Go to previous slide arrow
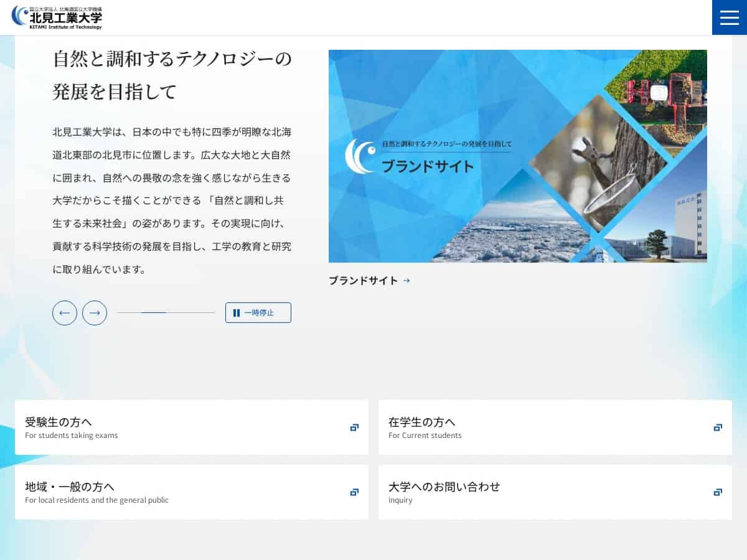 [x=65, y=313]
